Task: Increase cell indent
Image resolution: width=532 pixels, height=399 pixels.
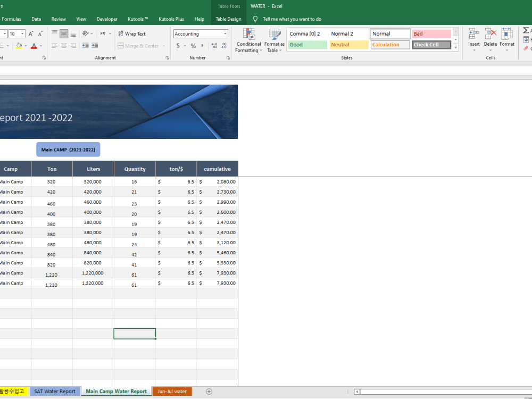Action: [95, 45]
